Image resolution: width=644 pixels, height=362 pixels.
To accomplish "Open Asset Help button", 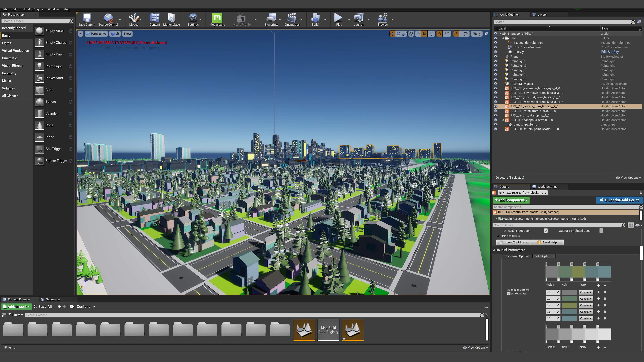I will point(547,242).
